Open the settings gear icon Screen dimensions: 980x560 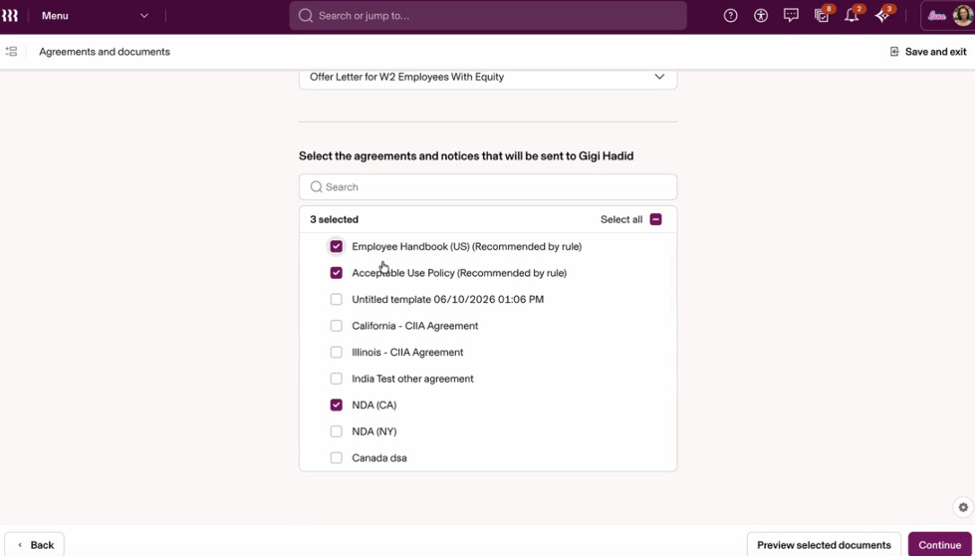click(x=963, y=507)
